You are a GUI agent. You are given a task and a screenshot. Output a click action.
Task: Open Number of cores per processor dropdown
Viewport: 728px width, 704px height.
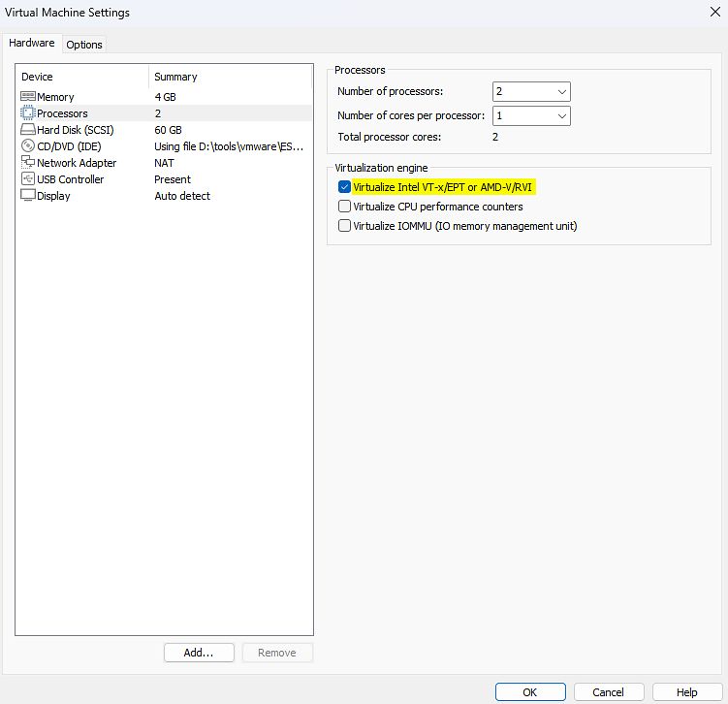(531, 115)
